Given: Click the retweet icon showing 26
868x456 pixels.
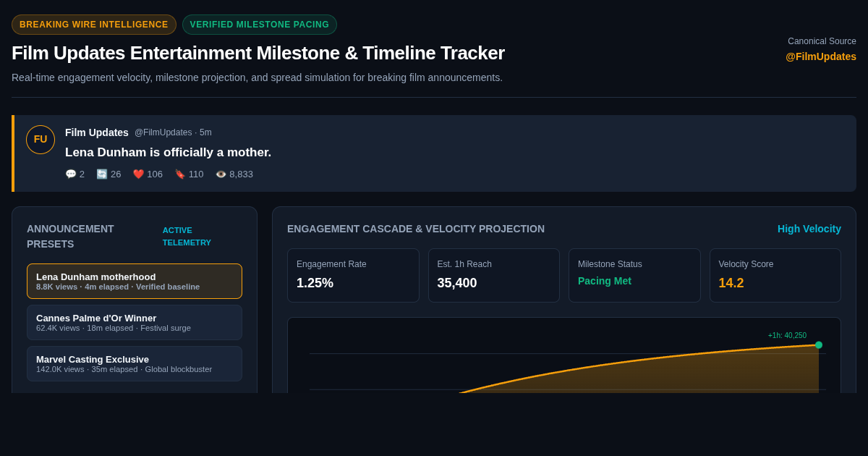Looking at the screenshot, I should (102, 174).
